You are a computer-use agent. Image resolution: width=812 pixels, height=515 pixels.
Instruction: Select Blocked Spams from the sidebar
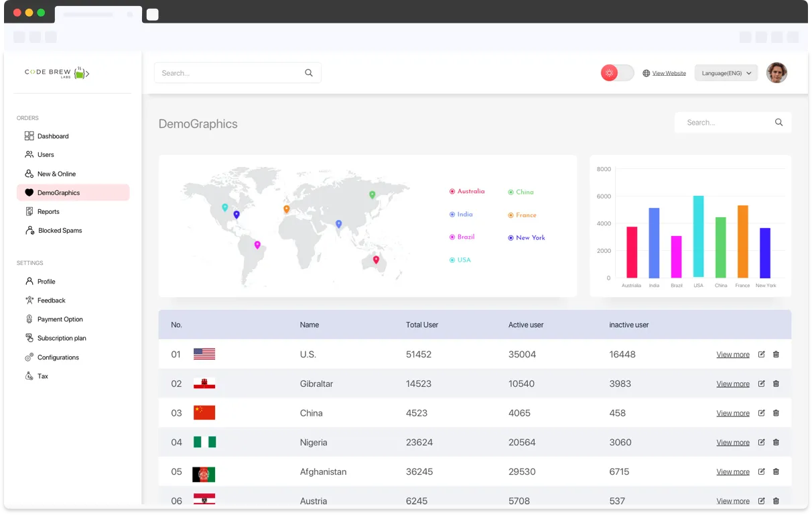(x=60, y=231)
